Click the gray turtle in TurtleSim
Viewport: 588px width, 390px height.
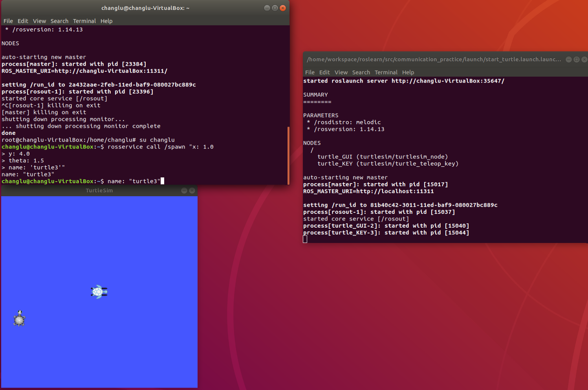tap(19, 318)
